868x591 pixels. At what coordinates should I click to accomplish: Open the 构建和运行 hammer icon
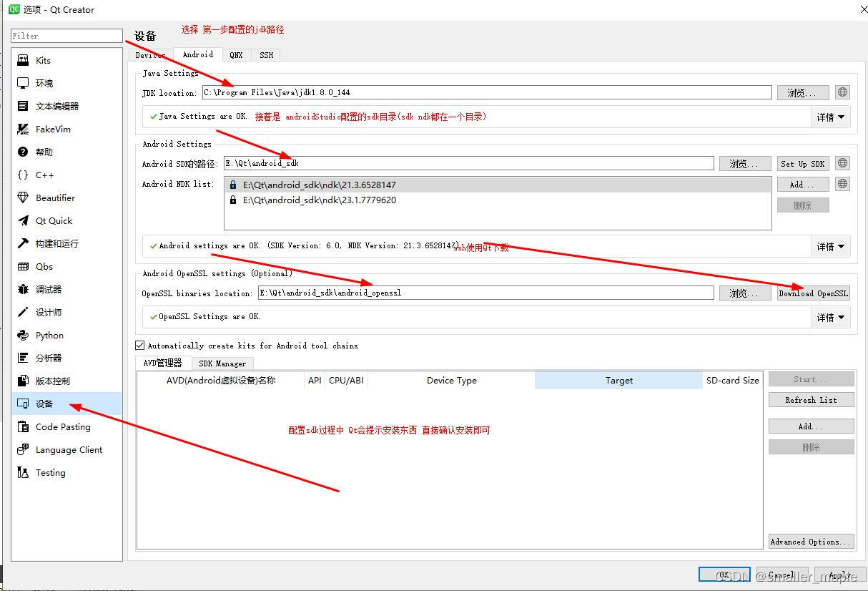tap(23, 244)
